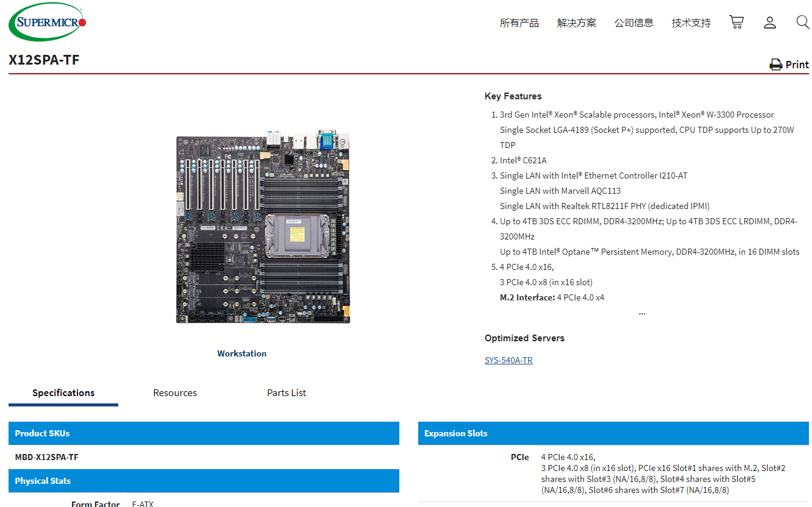Expand Key Features with the ellipsis
This screenshot has height=507, width=812.
641,313
